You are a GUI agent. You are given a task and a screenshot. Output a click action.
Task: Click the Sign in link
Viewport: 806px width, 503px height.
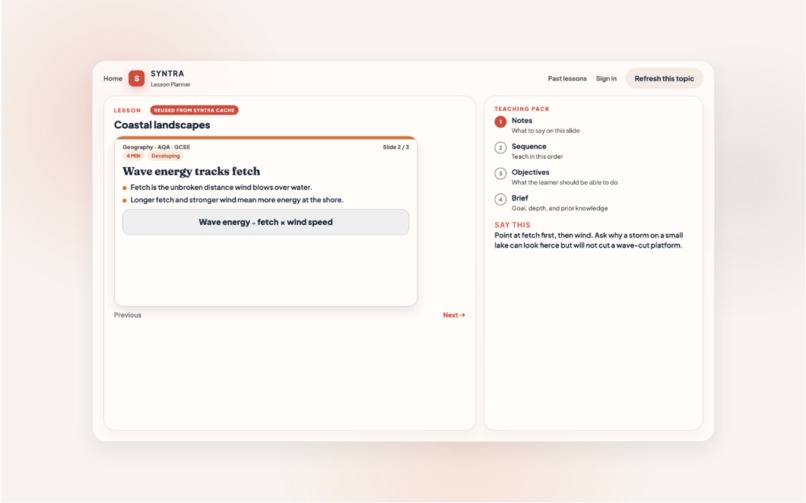pyautogui.click(x=606, y=79)
